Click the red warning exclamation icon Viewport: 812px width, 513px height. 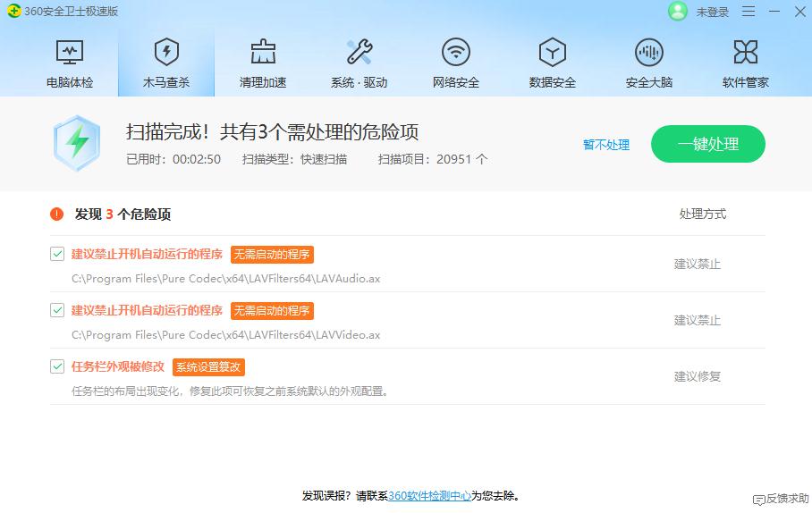pyautogui.click(x=56, y=214)
